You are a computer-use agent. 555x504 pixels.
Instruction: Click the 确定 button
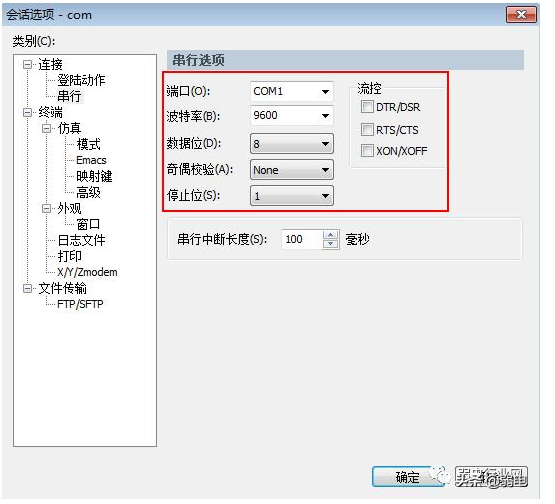click(x=408, y=477)
